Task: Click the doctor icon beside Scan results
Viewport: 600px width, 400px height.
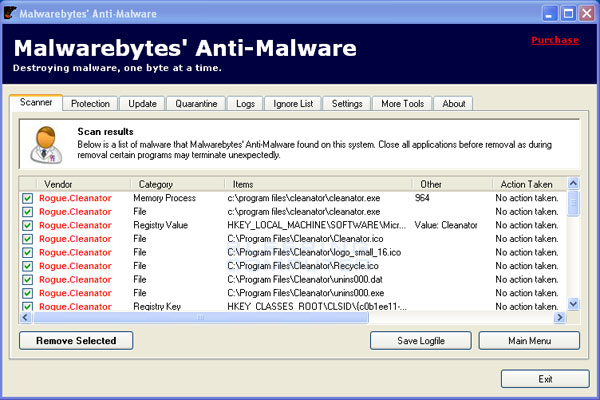Action: 46,145
